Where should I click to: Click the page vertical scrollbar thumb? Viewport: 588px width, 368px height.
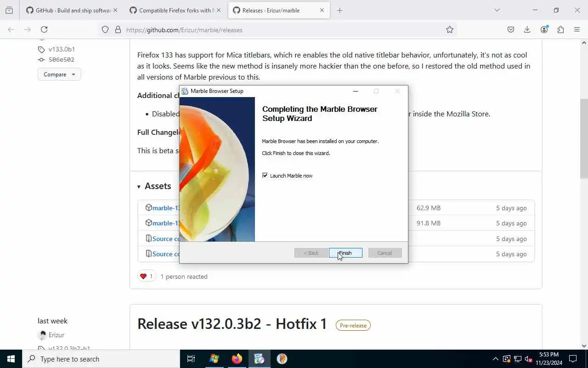[x=584, y=138]
